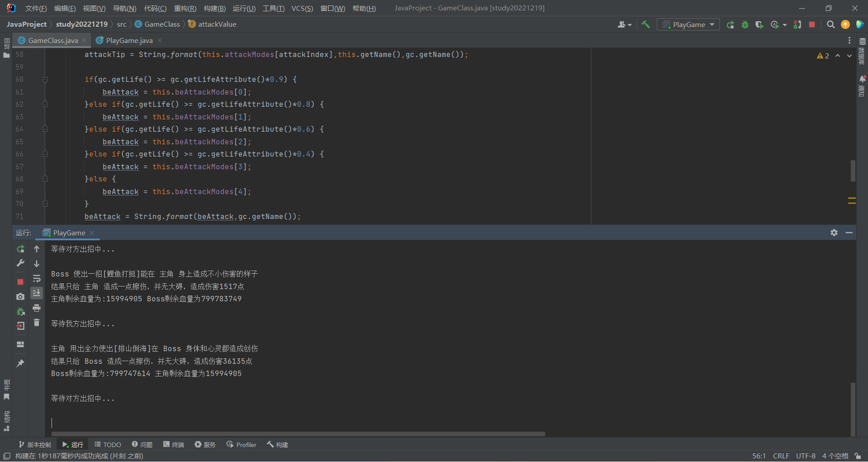
Task: Open the 文件(F) menu
Action: click(x=36, y=8)
